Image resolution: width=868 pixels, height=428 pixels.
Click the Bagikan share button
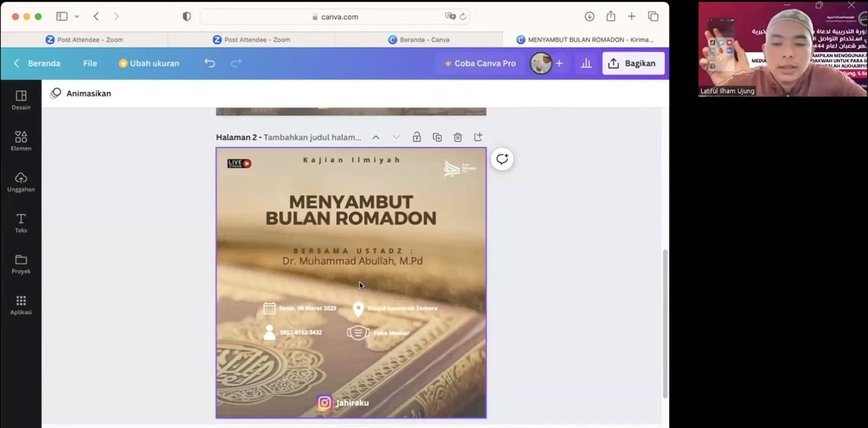point(633,64)
